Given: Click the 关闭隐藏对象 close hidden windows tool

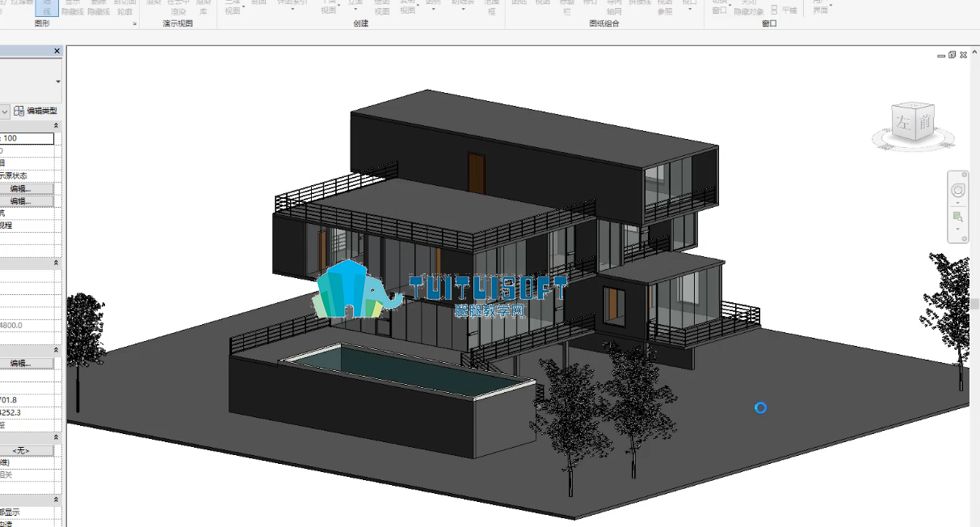Looking at the screenshot, I should tap(749, 7).
